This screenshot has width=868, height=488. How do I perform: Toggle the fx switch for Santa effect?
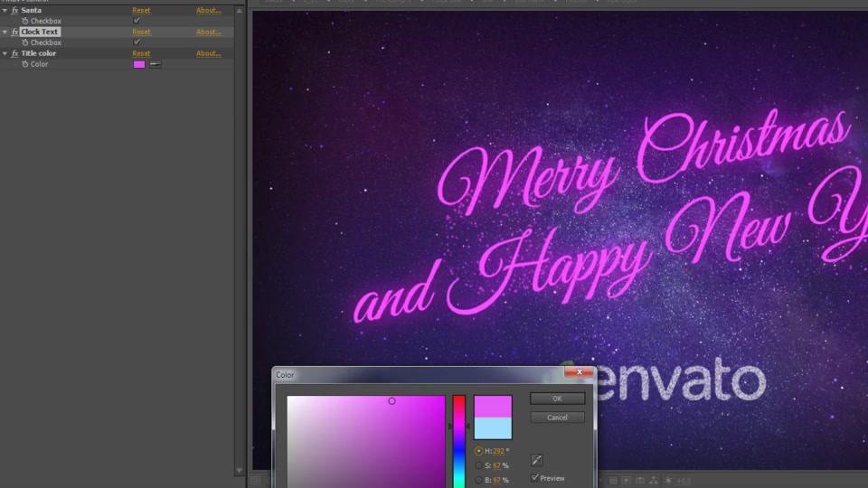[15, 10]
